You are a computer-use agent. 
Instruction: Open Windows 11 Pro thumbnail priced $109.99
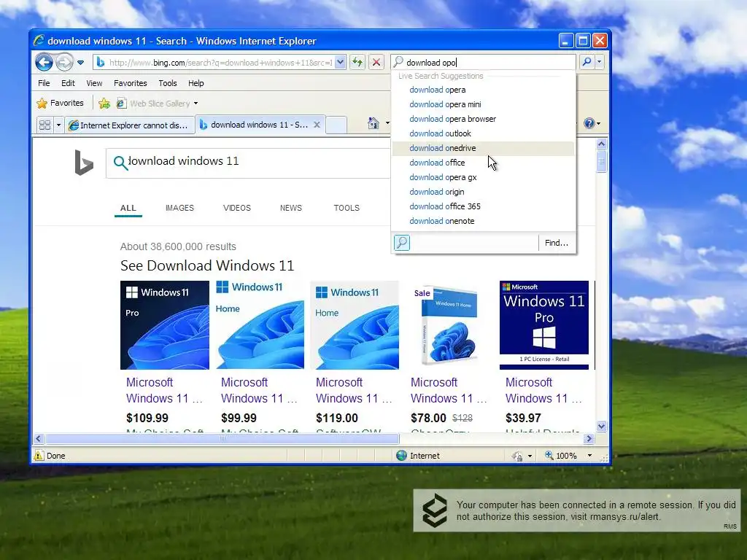[x=165, y=325]
